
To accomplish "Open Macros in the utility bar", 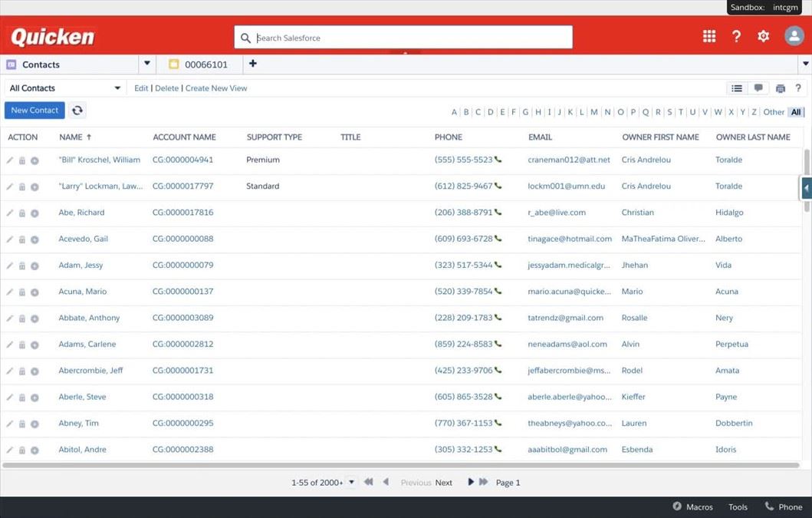I will click(x=692, y=506).
